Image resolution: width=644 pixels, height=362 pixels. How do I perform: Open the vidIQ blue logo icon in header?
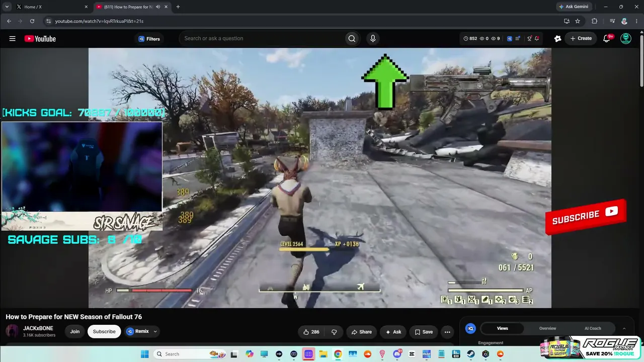pos(510,39)
